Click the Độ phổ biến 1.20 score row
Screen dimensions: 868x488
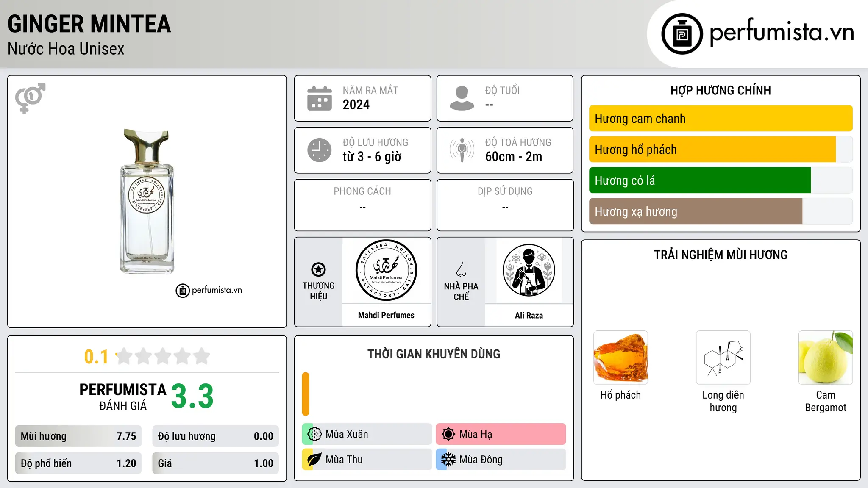point(78,463)
